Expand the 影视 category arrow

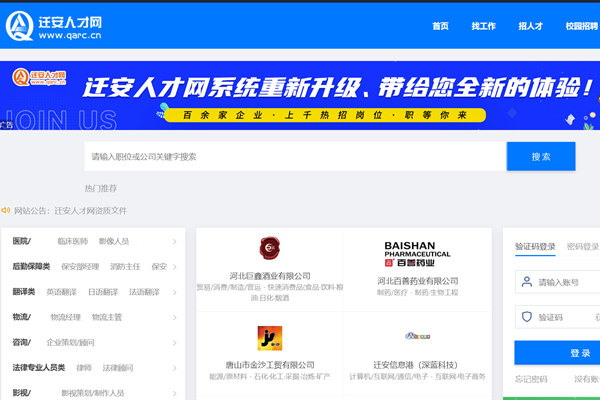point(174,393)
